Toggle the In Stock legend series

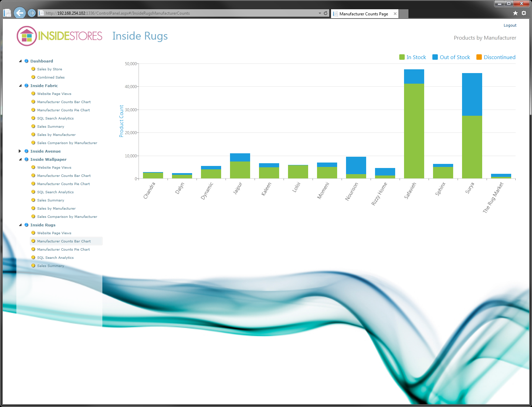tap(413, 57)
